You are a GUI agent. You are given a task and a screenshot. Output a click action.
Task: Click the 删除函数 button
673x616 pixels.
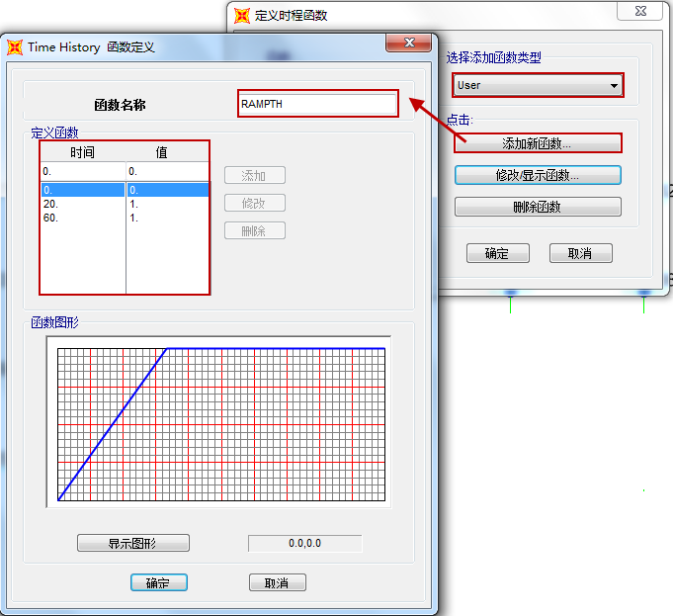(x=538, y=207)
